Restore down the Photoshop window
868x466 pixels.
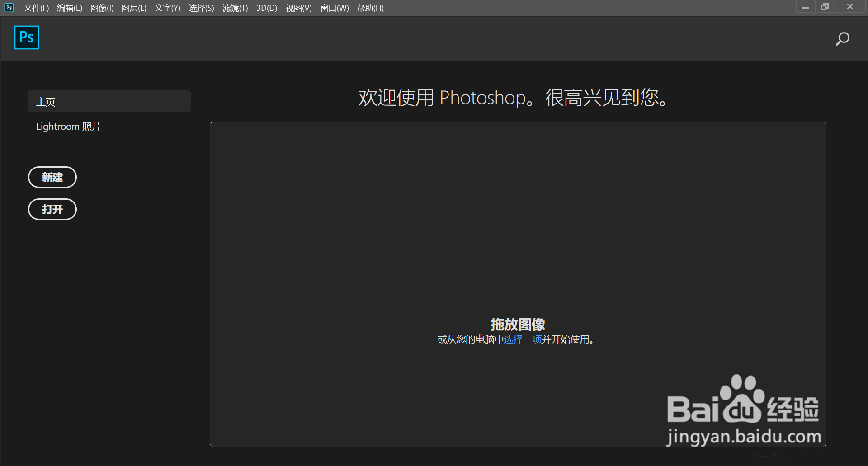(x=825, y=7)
